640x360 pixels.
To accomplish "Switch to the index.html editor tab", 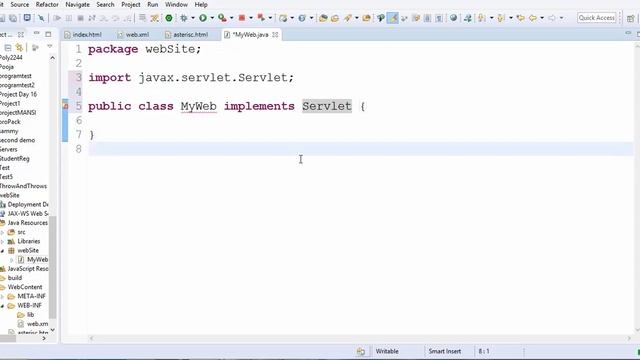I will 83,35.
